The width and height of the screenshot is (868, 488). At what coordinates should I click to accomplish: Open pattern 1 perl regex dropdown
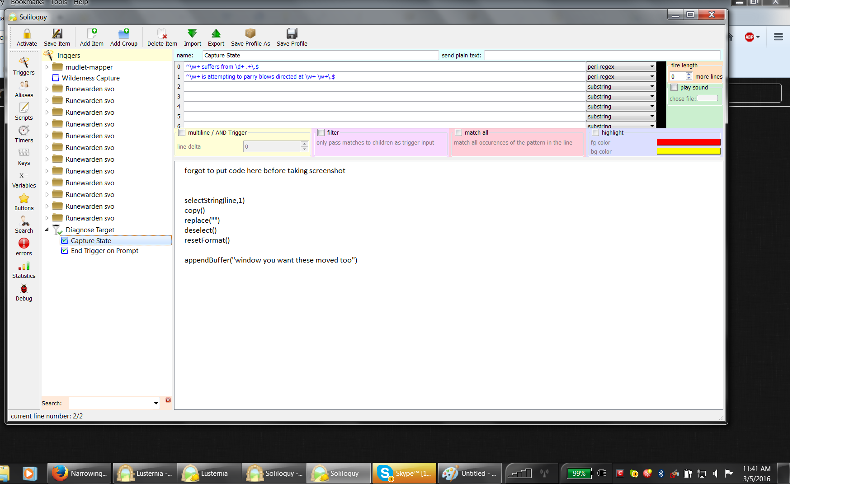tap(621, 76)
